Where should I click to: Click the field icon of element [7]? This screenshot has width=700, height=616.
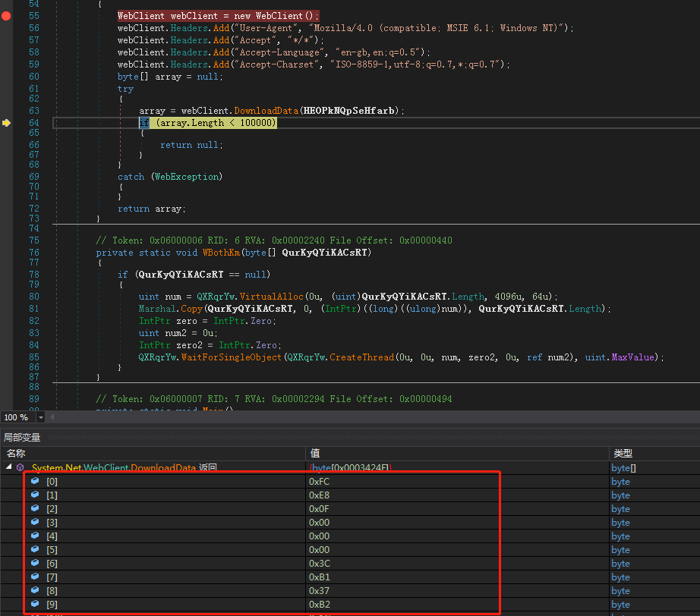[35, 577]
